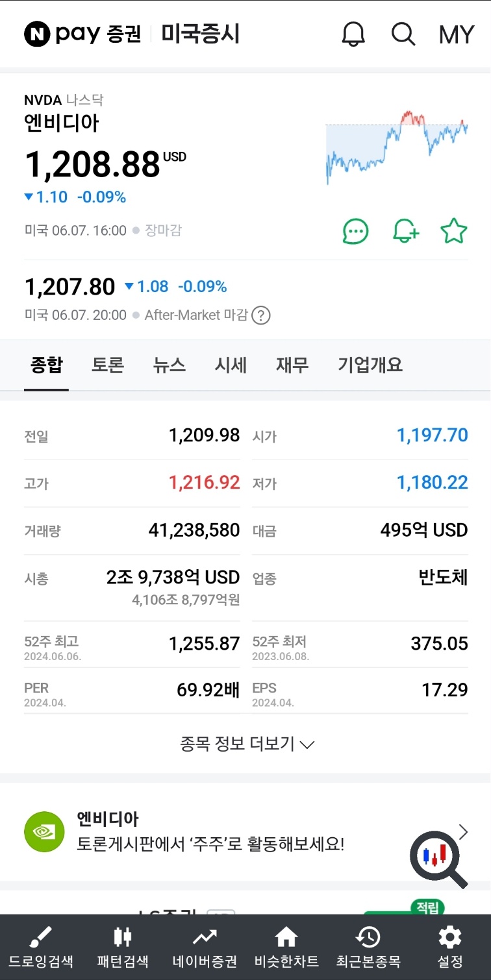
Task: Open the notifications bell icon
Action: pos(353,34)
